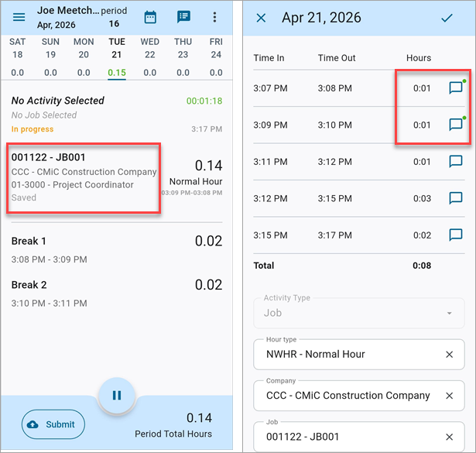Viewport: 476px width, 453px height.
Task: Open comment for 3:09 PM entry
Action: click(456, 125)
